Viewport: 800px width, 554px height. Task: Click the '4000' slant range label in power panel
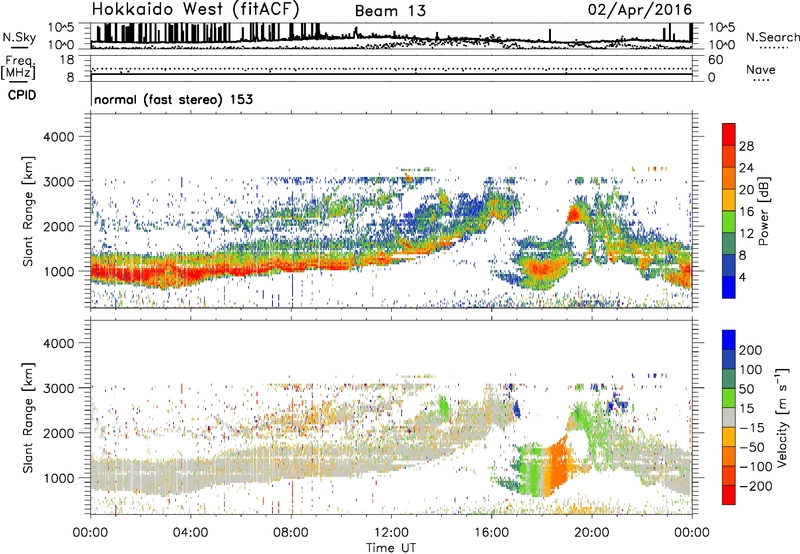pyautogui.click(x=59, y=137)
